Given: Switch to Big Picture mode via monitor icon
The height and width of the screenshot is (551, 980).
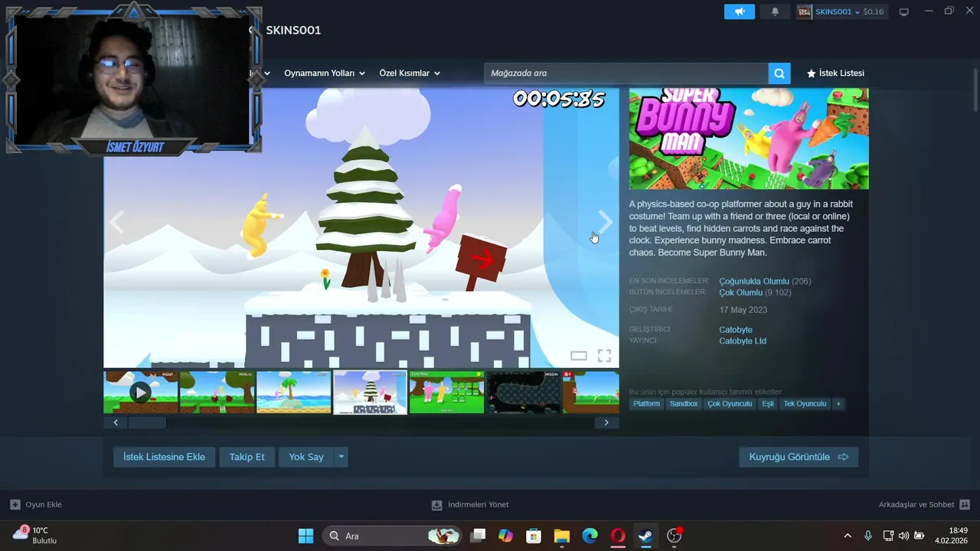Looking at the screenshot, I should 903,11.
